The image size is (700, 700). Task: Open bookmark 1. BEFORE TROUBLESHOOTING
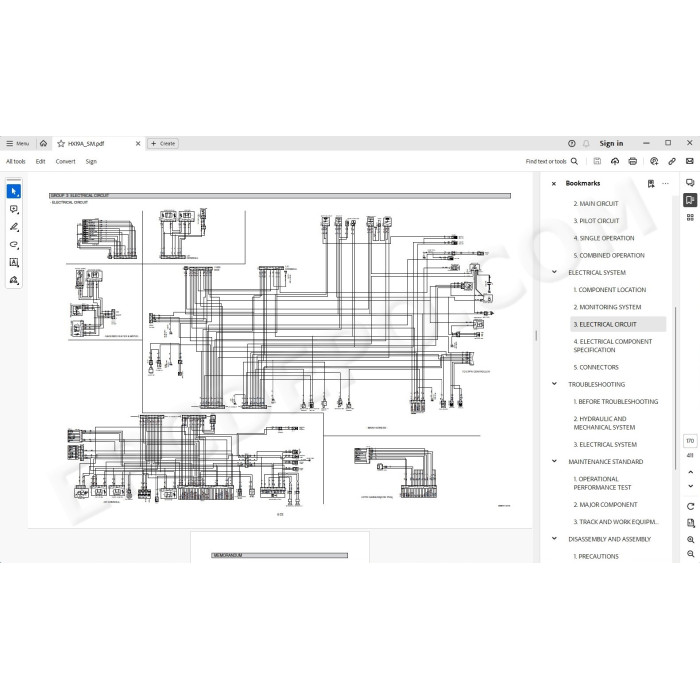[x=616, y=402]
